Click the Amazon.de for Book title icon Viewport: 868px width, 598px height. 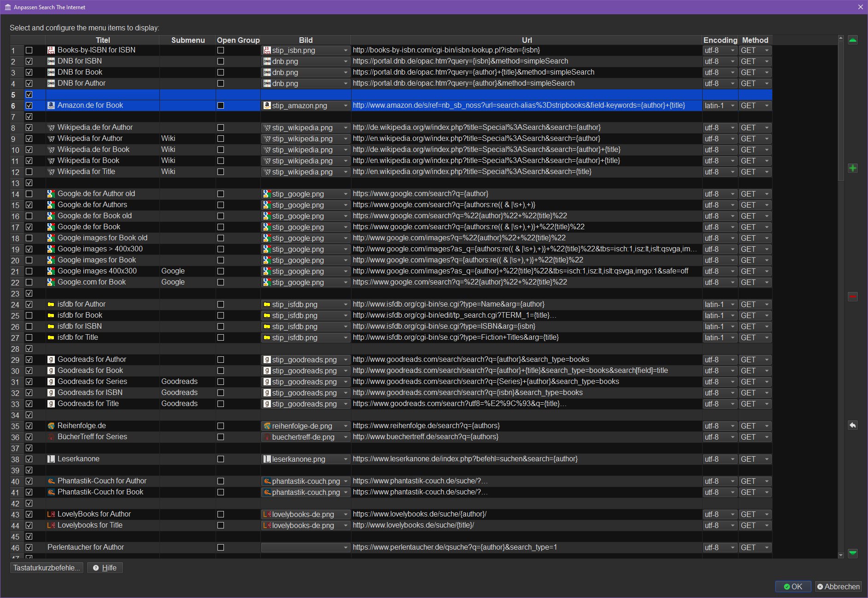pyautogui.click(x=51, y=105)
